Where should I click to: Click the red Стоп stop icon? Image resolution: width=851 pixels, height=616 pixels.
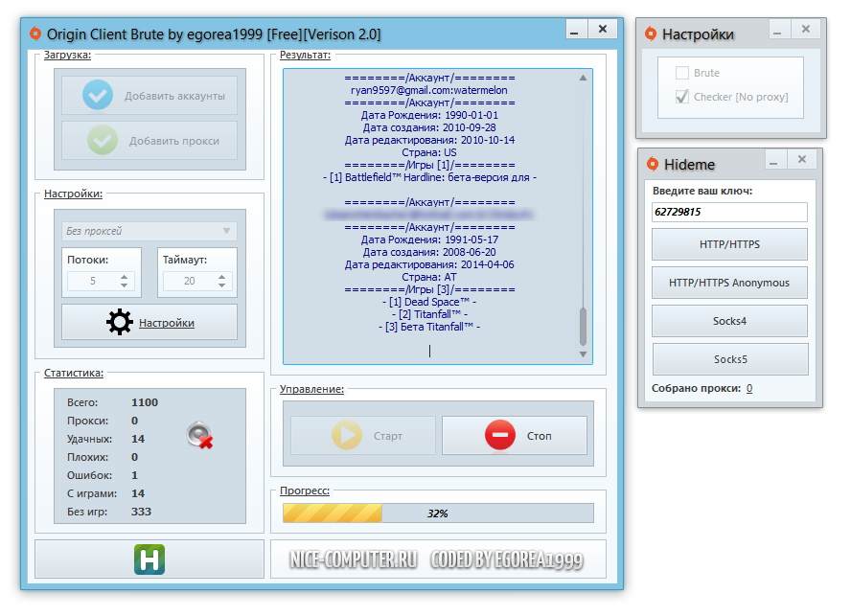[500, 435]
